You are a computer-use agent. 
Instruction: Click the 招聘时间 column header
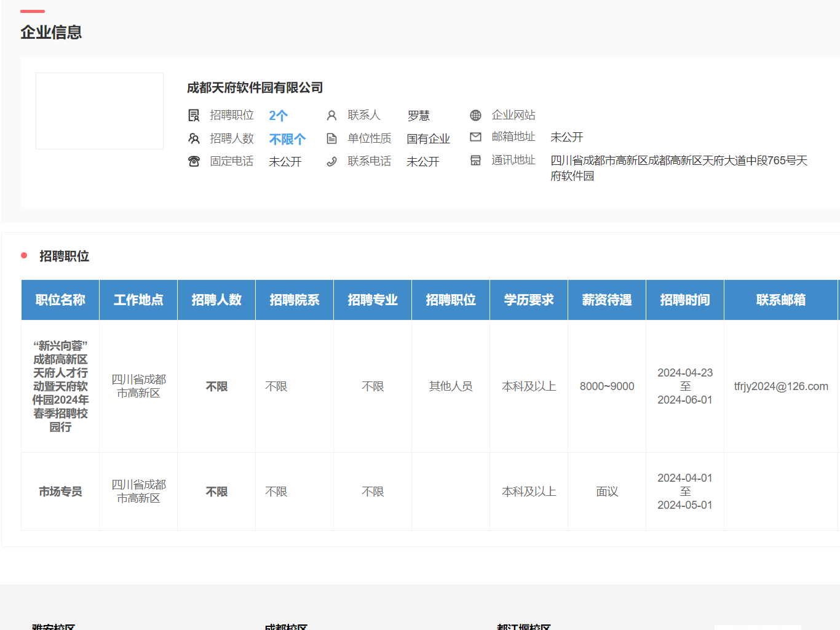click(685, 300)
